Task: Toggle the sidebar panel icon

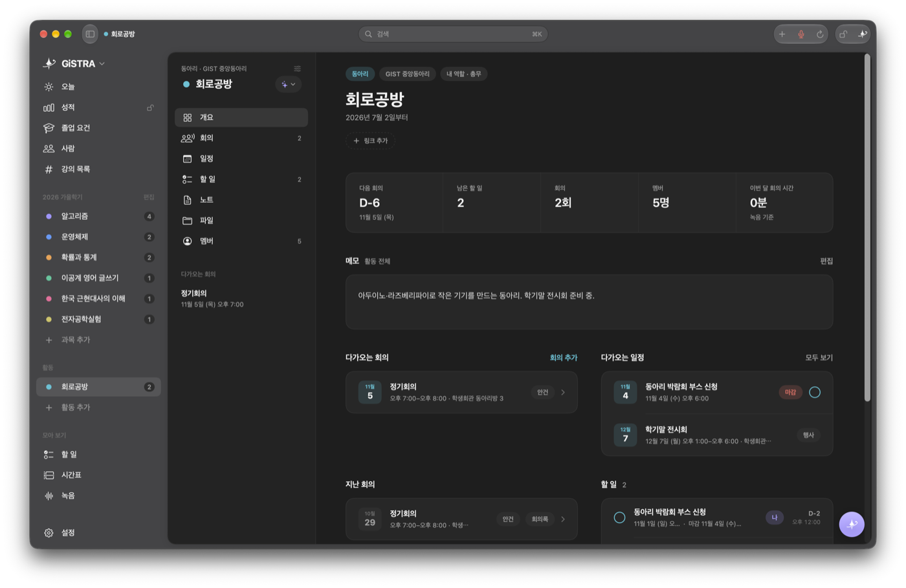Action: point(90,34)
